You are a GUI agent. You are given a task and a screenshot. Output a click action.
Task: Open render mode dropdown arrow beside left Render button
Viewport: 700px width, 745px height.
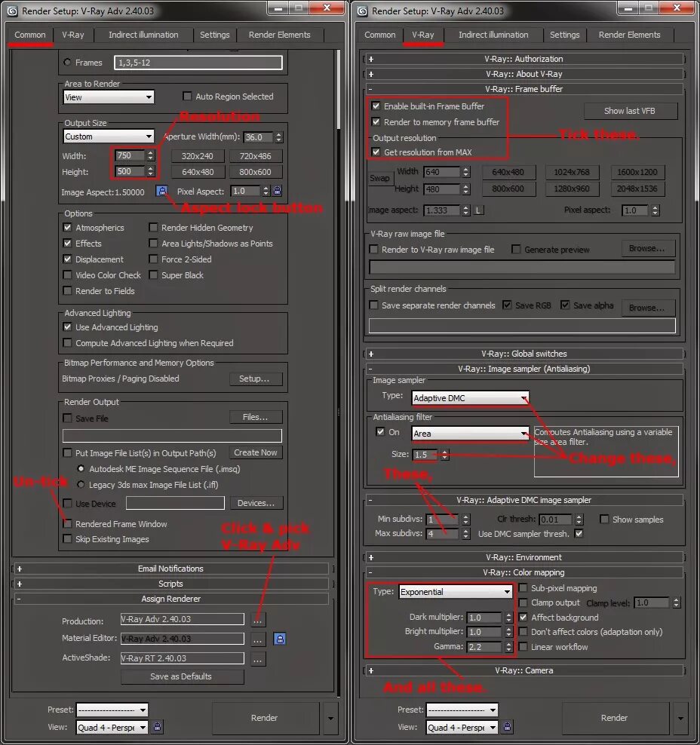click(330, 719)
